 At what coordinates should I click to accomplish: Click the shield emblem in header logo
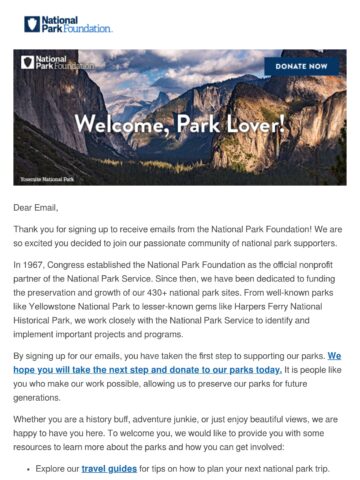(x=32, y=24)
